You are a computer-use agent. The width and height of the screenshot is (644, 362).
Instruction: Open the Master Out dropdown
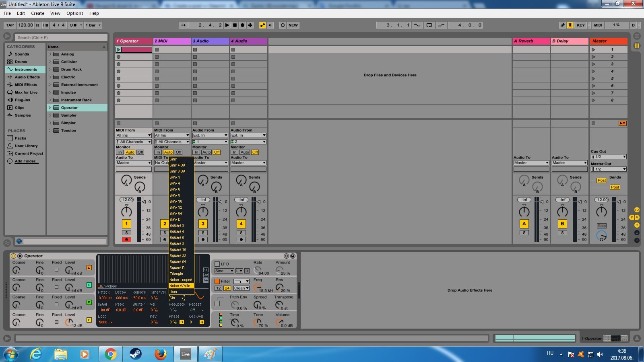tap(609, 169)
